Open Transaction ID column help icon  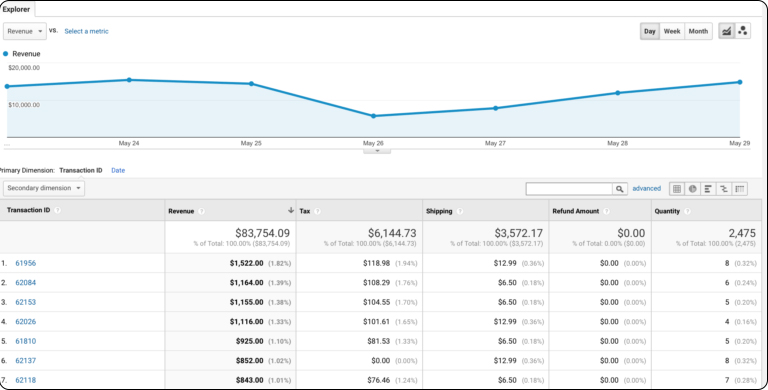click(x=57, y=210)
